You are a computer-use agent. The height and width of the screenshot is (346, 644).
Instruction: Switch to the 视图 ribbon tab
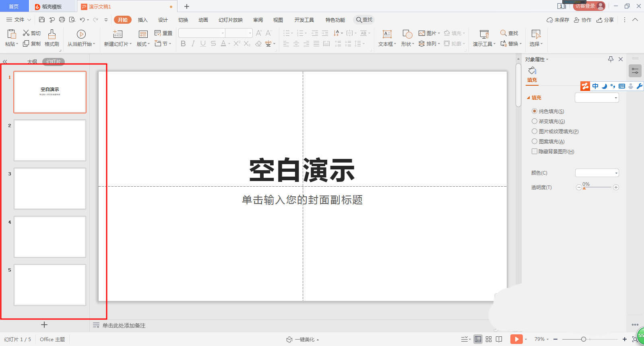tap(278, 20)
